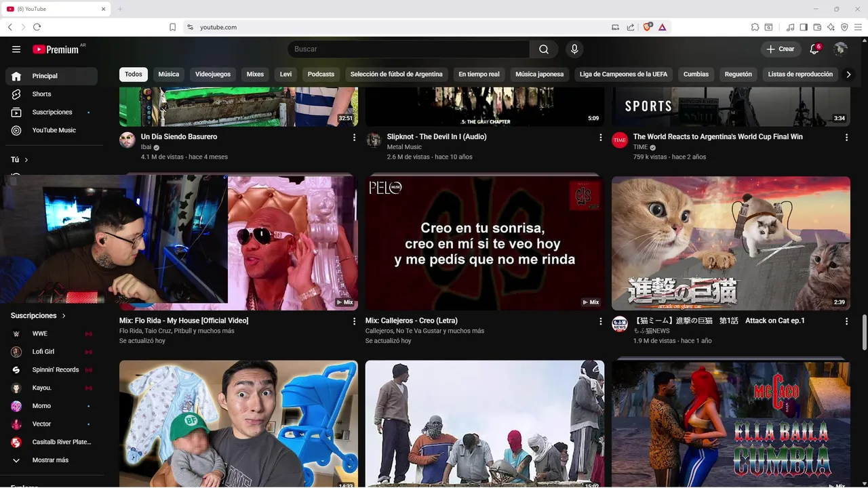
Task: Click the search input field
Action: click(408, 49)
